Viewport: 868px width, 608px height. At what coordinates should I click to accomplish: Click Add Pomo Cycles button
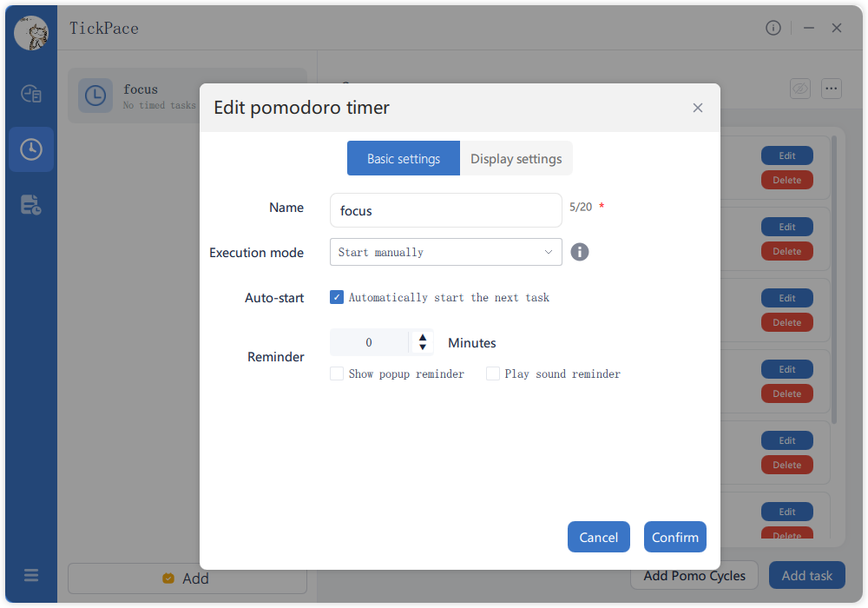(x=694, y=576)
